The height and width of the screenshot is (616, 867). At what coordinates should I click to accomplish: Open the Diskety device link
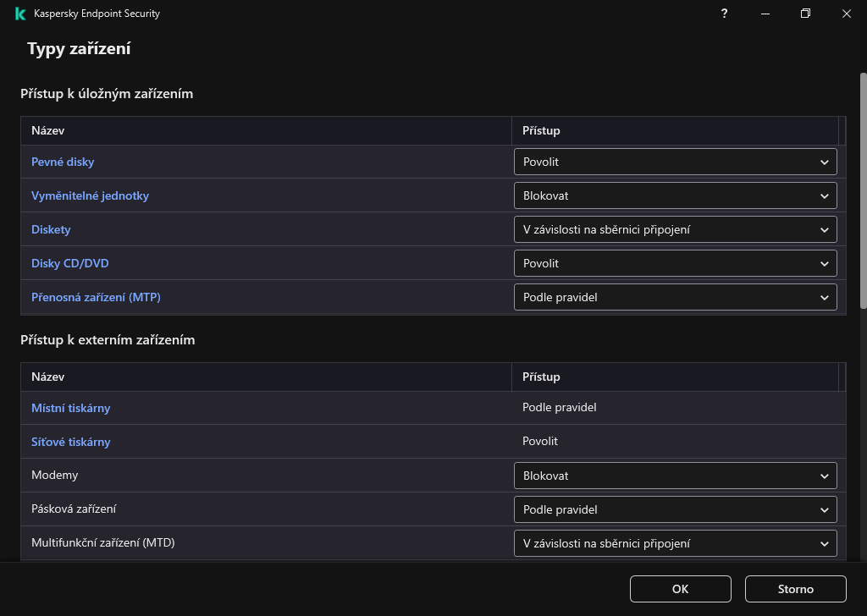click(51, 229)
